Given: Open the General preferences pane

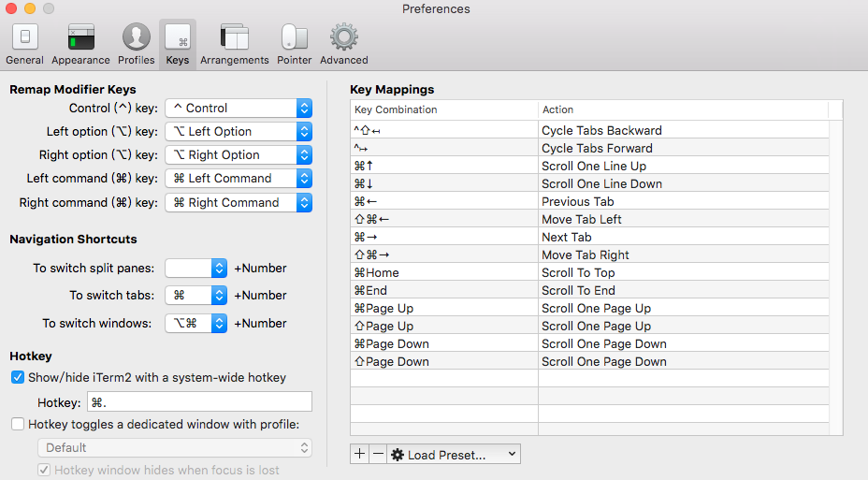Looking at the screenshot, I should click(24, 44).
